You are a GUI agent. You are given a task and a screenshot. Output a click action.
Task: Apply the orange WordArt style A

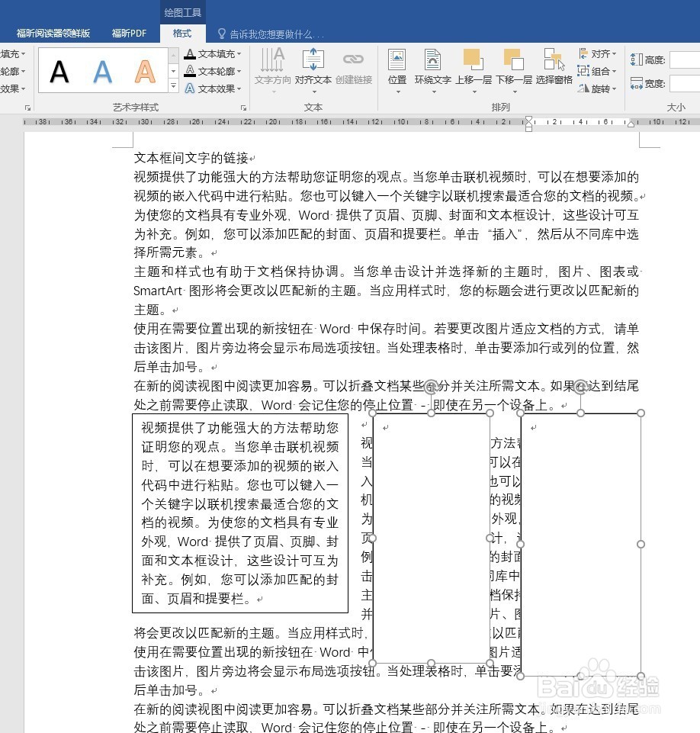pyautogui.click(x=145, y=72)
